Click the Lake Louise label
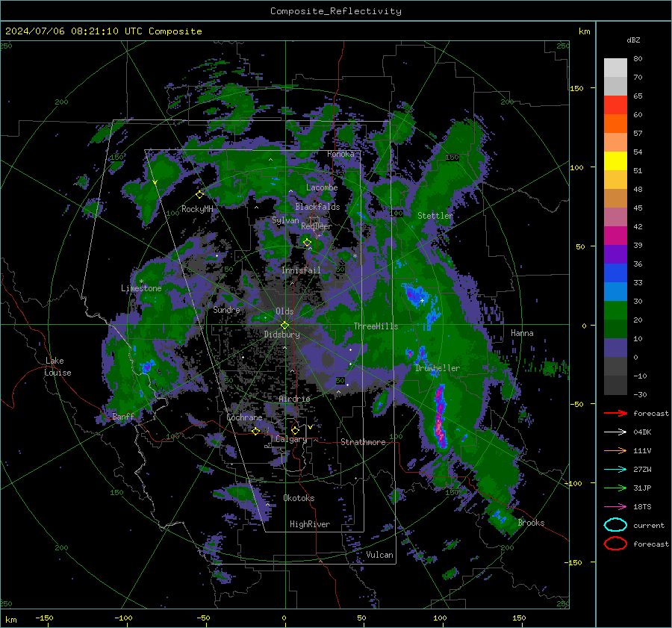Viewport: 672px width, 628px height. pos(57,367)
